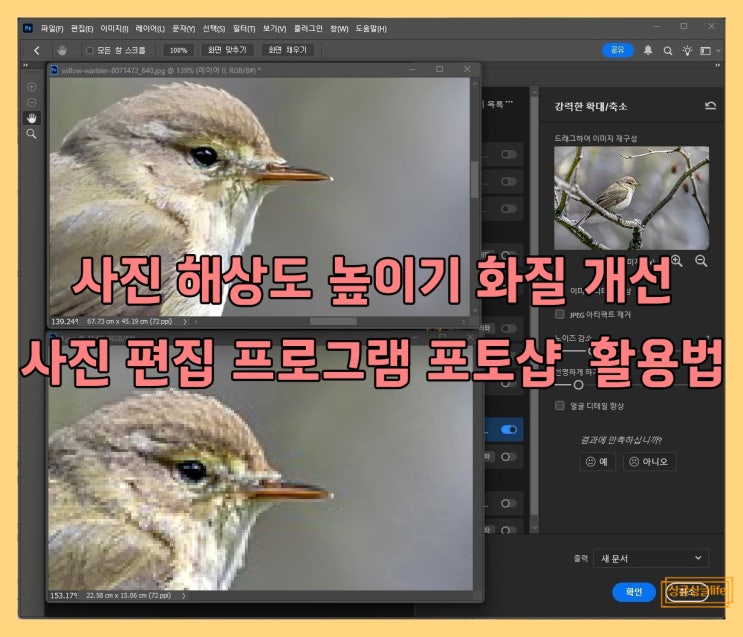Click the upper document vertical scrollbar
This screenshot has width=743, height=637.
(474, 179)
